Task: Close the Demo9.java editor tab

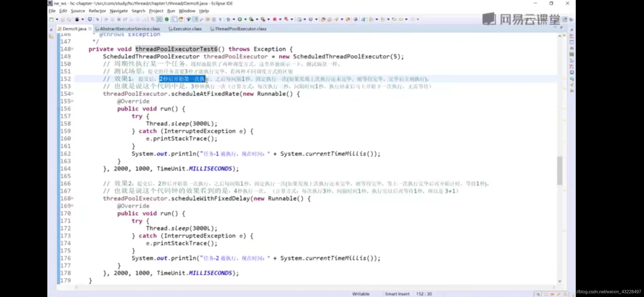Action: pyautogui.click(x=90, y=29)
